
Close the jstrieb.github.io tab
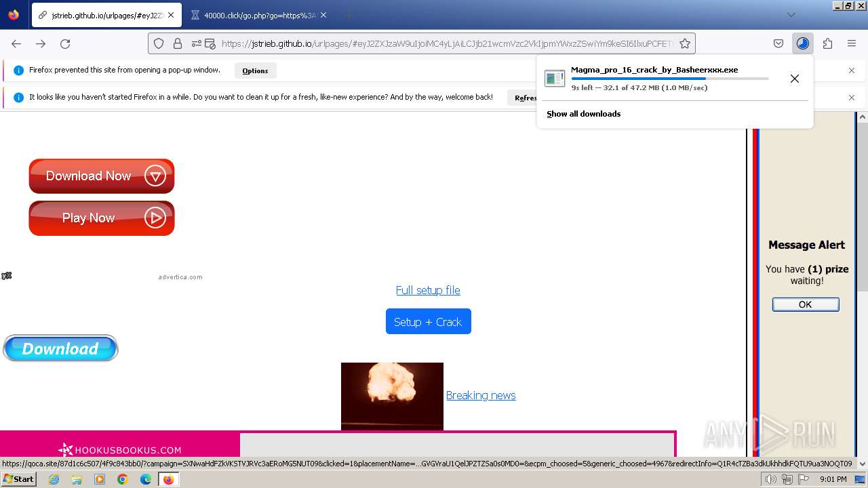(170, 15)
